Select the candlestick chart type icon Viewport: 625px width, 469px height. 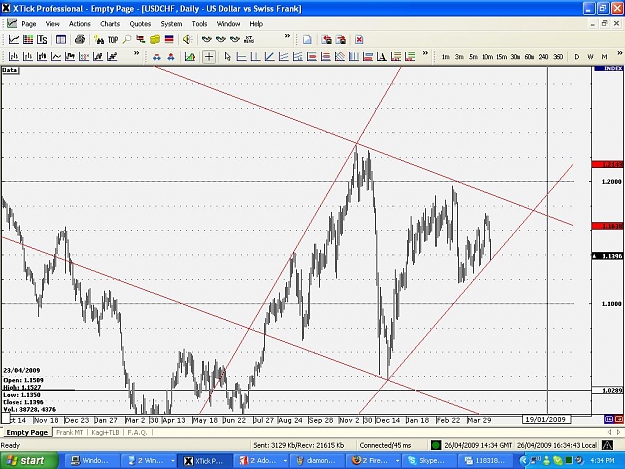coord(42,57)
